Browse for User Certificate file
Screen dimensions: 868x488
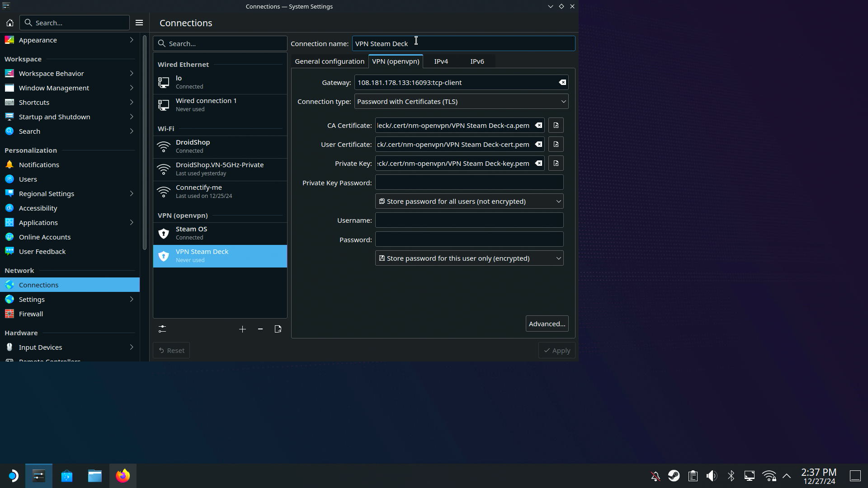(x=556, y=144)
